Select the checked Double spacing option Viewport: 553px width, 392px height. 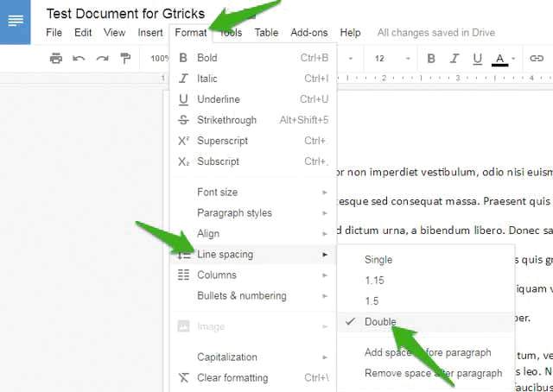click(x=380, y=322)
